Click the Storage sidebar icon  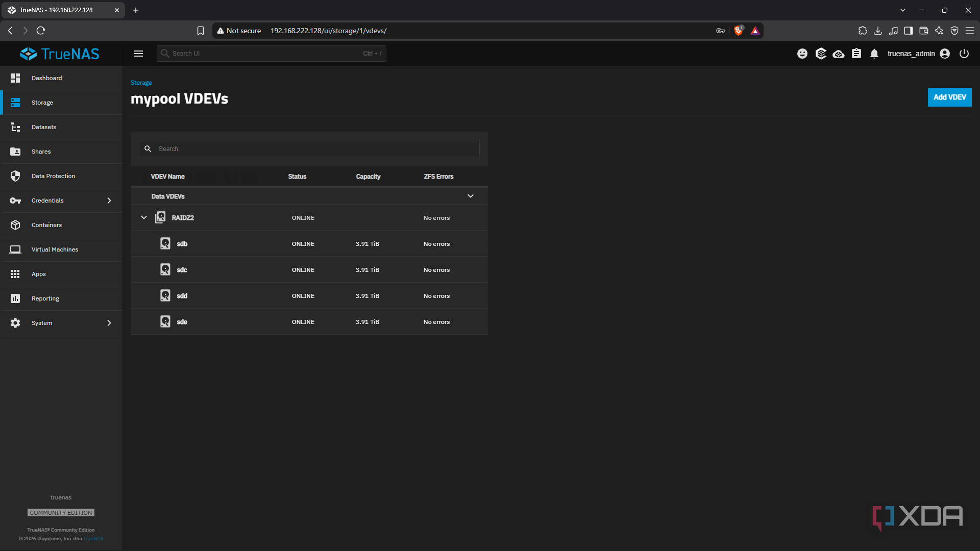pyautogui.click(x=15, y=103)
